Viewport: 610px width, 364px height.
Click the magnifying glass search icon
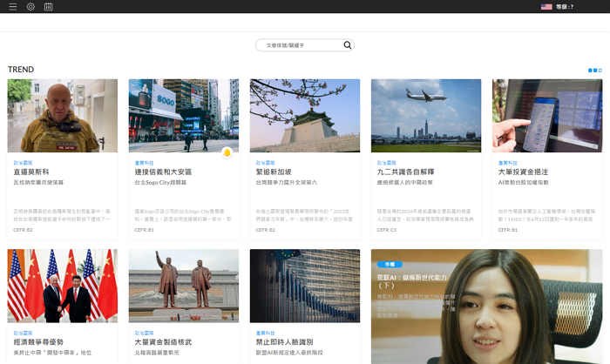(348, 45)
